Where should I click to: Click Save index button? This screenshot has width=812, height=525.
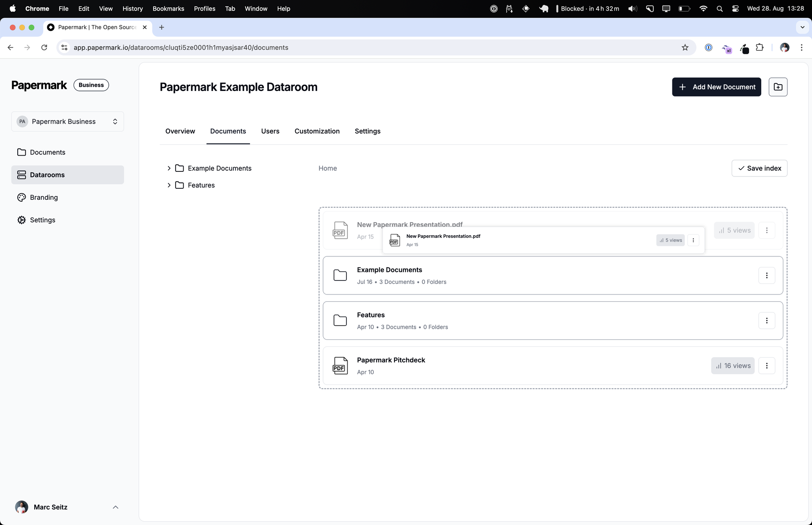(759, 168)
